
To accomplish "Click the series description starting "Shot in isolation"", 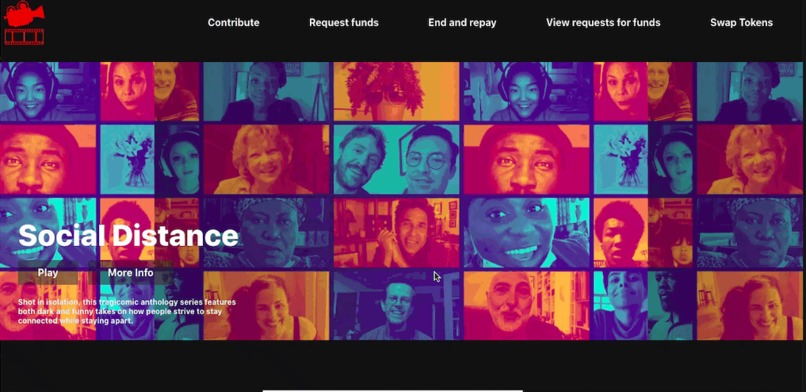I will click(x=127, y=311).
